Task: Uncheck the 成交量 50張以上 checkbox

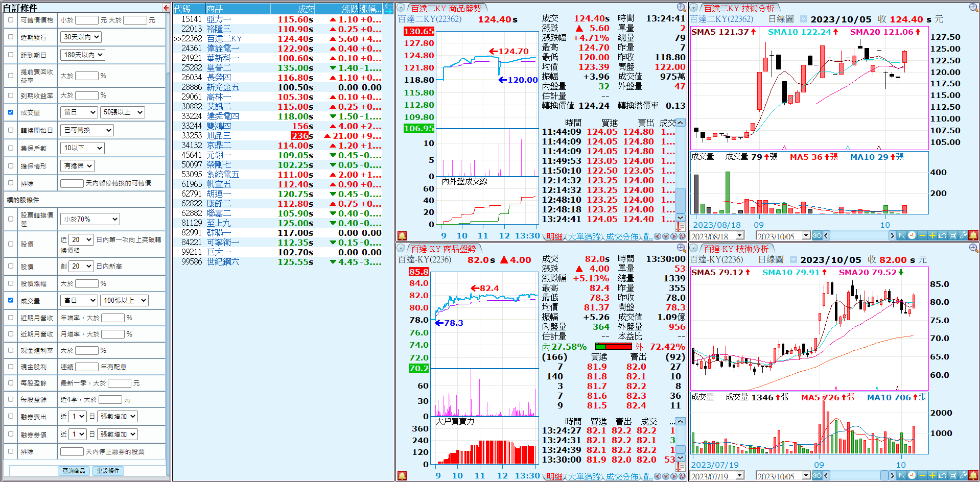Action: pos(11,112)
